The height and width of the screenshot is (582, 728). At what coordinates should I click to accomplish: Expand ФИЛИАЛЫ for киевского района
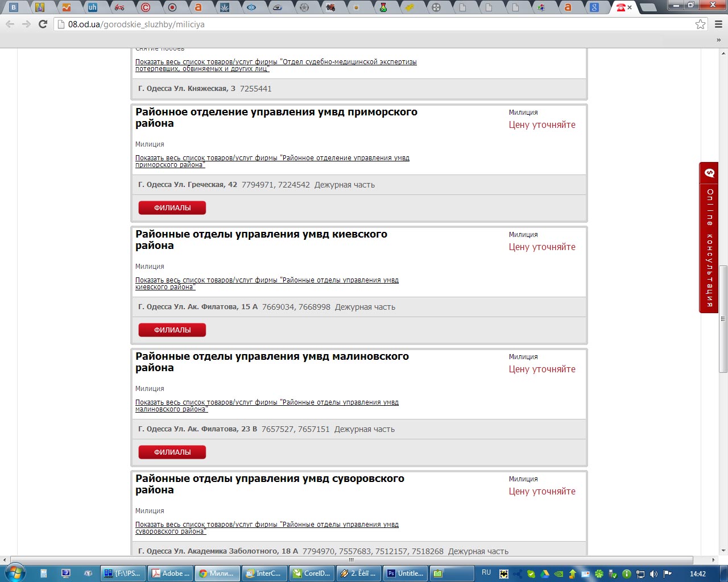pos(172,330)
